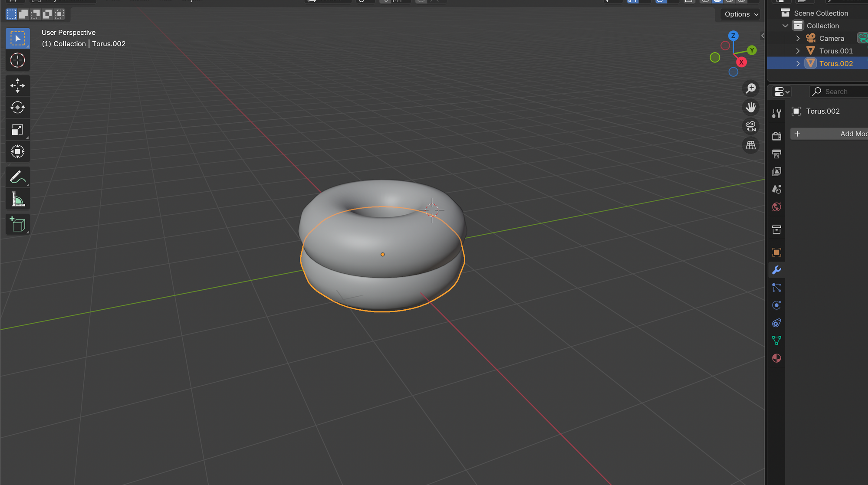
Task: Select the Add Cube tool
Action: click(x=18, y=224)
